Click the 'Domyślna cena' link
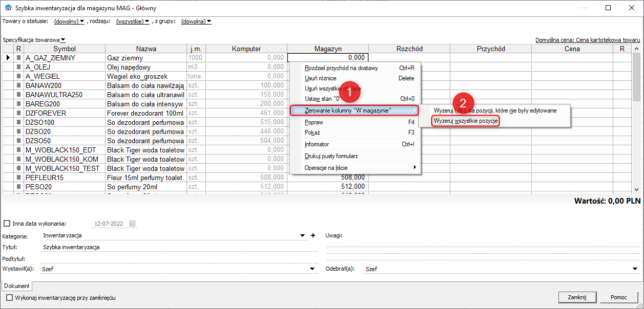 588,39
